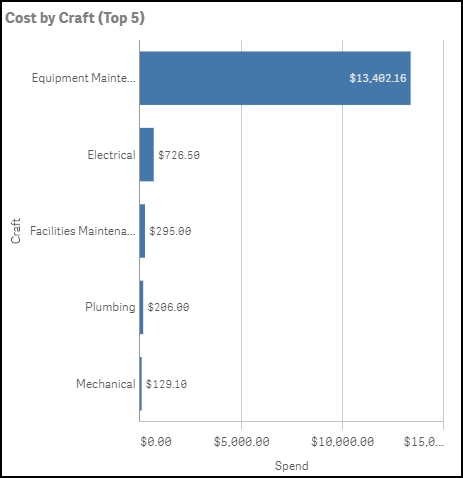Viewport: 463px width, 478px height.
Task: Click the $295.00 value label
Action: click(170, 231)
